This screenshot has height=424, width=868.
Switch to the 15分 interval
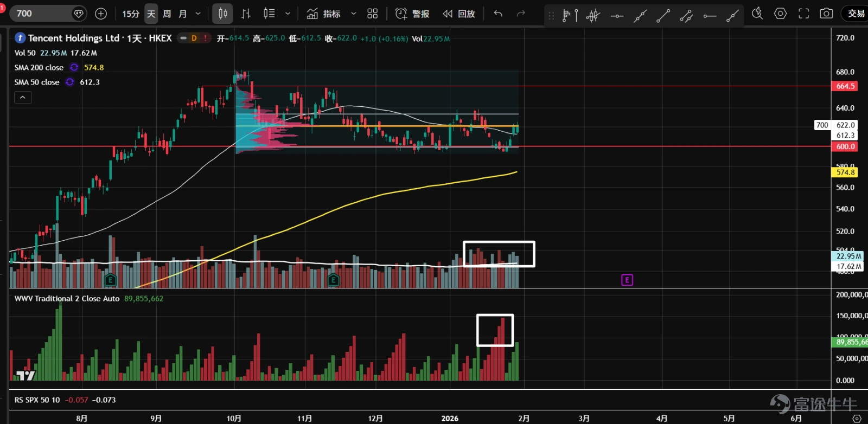[x=131, y=14]
